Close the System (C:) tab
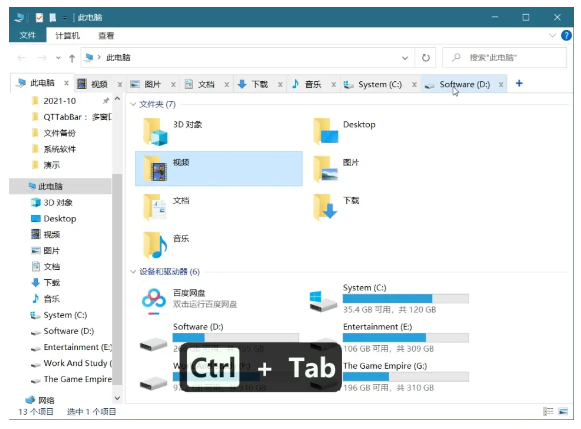This screenshot has width=581, height=429. click(414, 84)
